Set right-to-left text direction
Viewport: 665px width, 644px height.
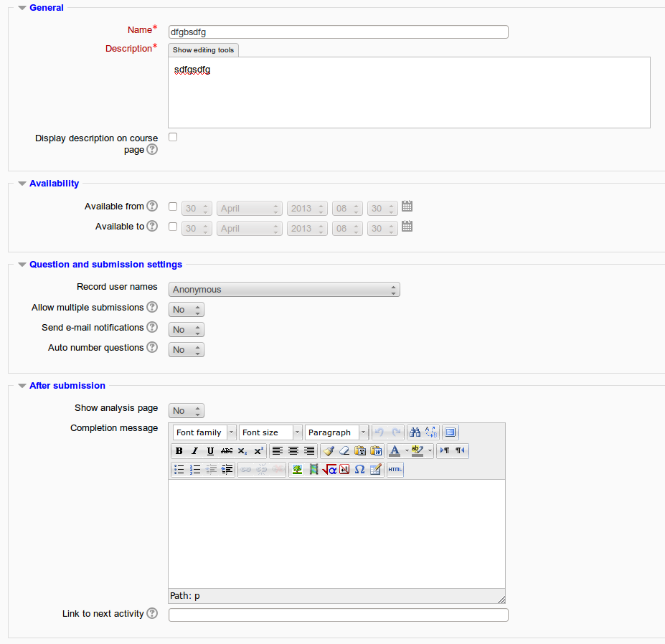click(x=460, y=450)
